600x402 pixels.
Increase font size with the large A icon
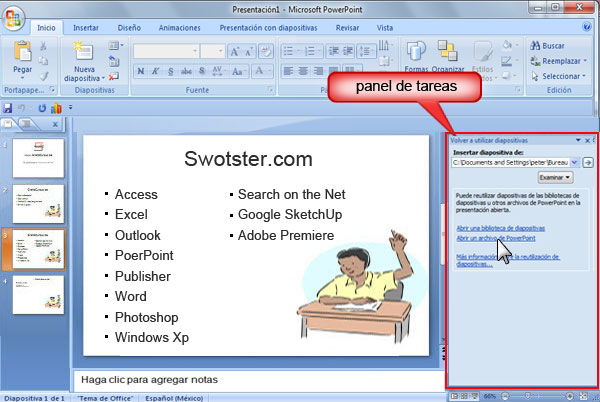(234, 52)
